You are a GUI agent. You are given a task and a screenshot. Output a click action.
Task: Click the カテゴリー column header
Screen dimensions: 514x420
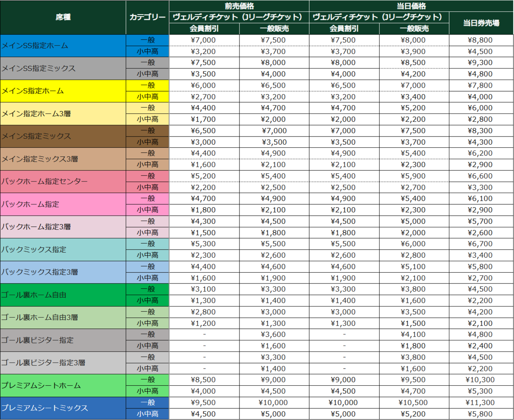[x=147, y=17]
